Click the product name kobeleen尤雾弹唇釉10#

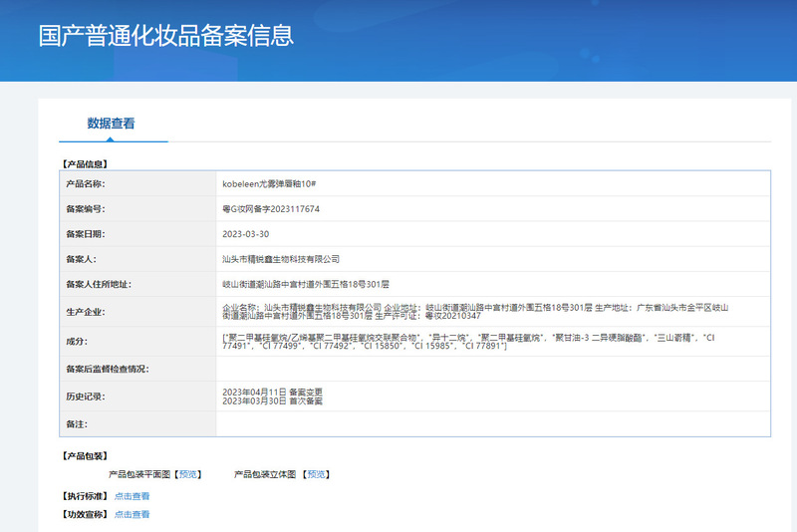pyautogui.click(x=269, y=184)
